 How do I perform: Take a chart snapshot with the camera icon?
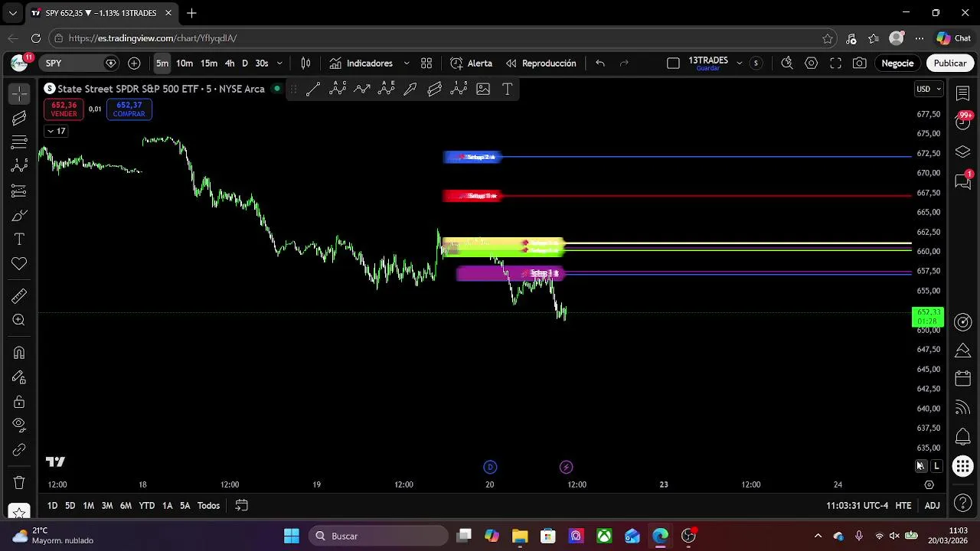860,64
